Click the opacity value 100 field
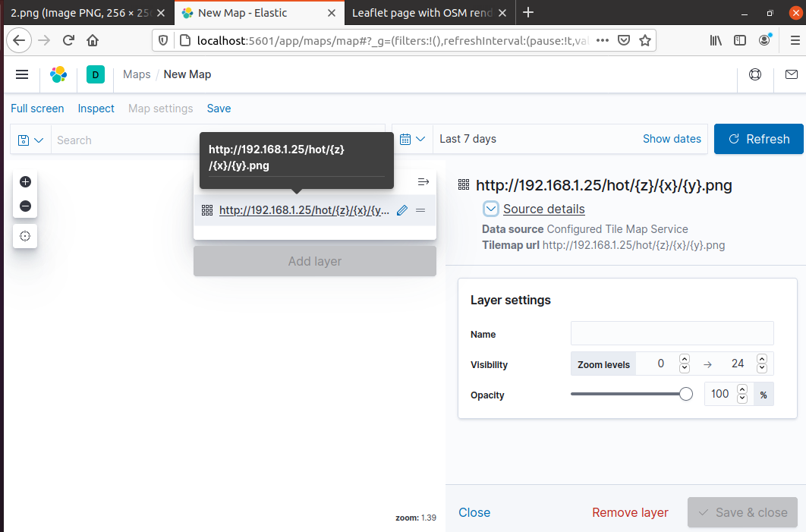The width and height of the screenshot is (806, 532). click(x=719, y=394)
